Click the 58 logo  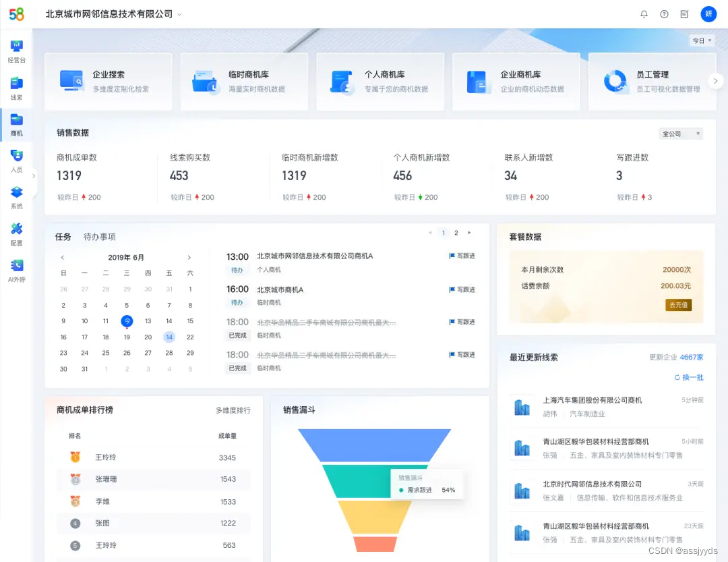click(16, 14)
